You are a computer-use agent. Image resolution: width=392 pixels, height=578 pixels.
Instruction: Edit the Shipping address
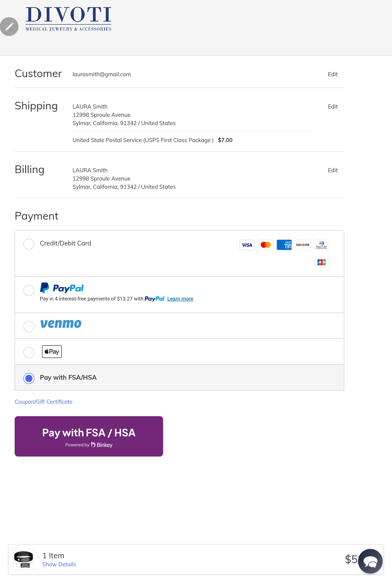pos(332,107)
